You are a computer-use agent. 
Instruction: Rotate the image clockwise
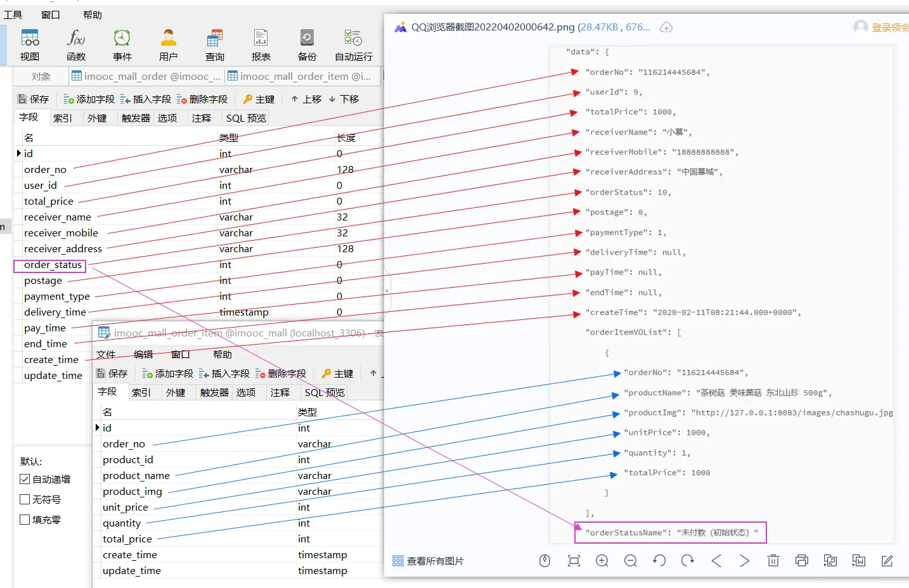(x=688, y=561)
